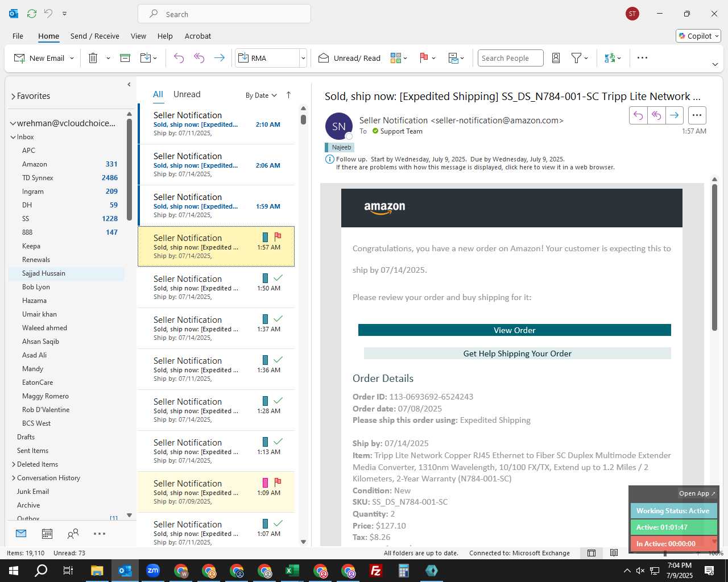Click Open App in time tracker widget
Viewport: 728px width, 582px height.
tap(697, 493)
